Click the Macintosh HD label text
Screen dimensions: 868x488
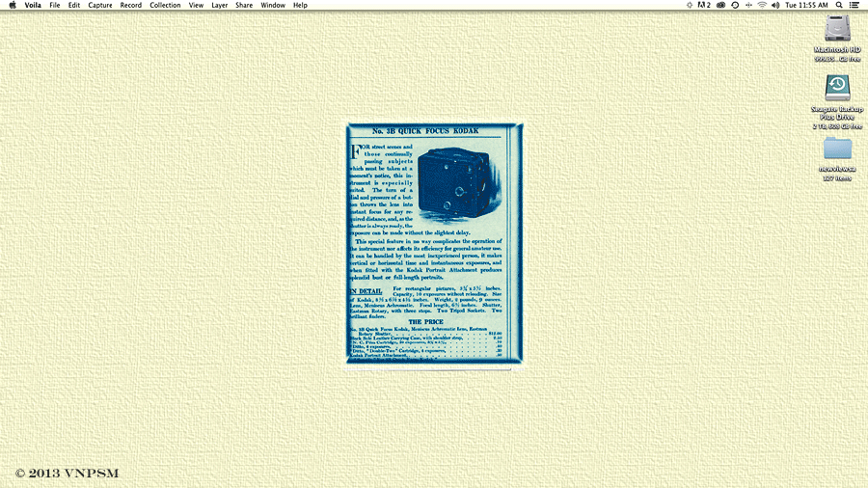[837, 50]
